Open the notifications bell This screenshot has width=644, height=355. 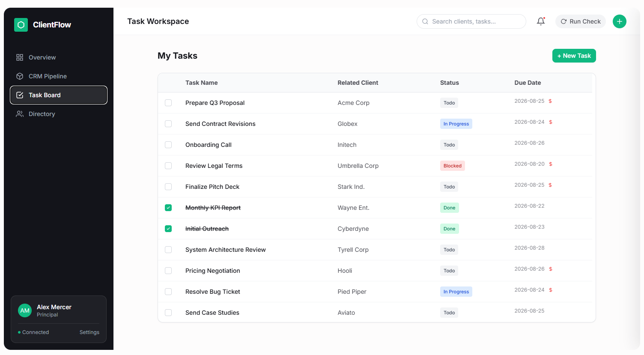541,21
